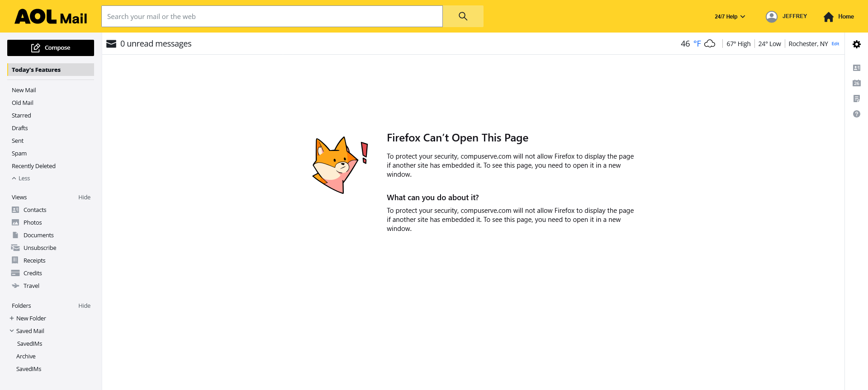
Task: Click the Contacts view icon
Action: [15, 210]
